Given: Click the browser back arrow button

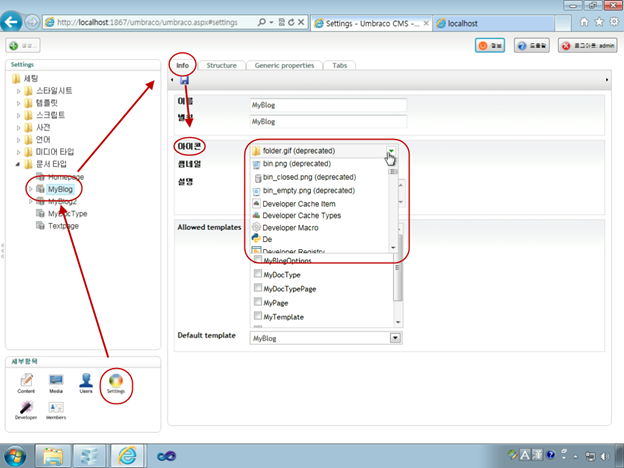Looking at the screenshot, I should 11,21.
